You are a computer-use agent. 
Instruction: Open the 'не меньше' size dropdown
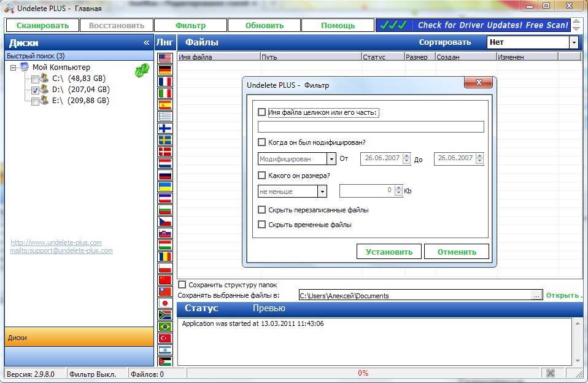[x=322, y=191]
